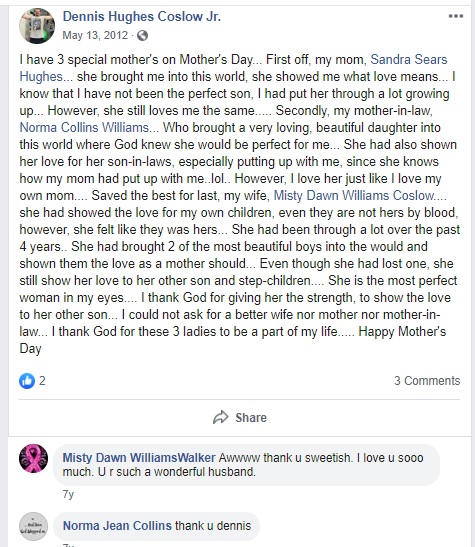475x547 pixels.
Task: Open tagged profile Misty Dawn Williams Coslow
Action: [x=354, y=196]
